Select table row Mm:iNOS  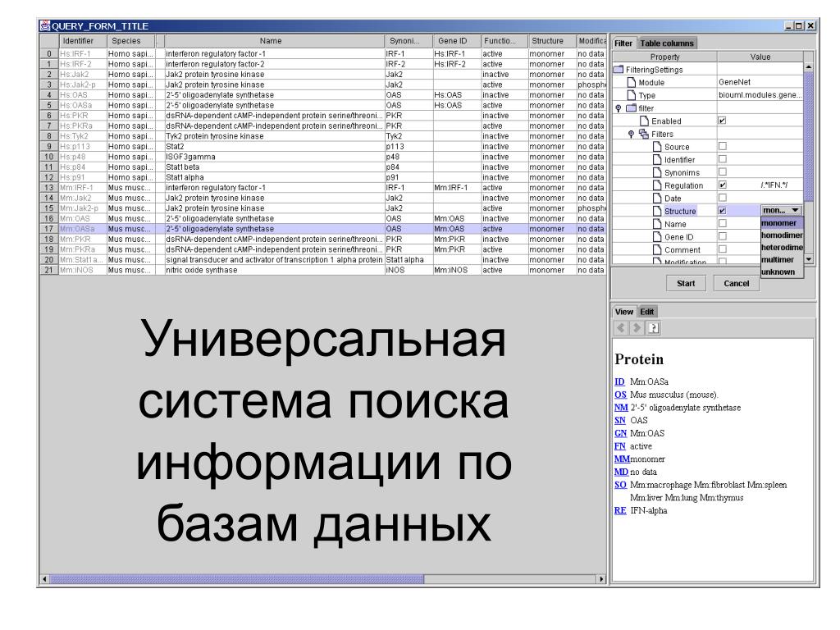[323, 270]
